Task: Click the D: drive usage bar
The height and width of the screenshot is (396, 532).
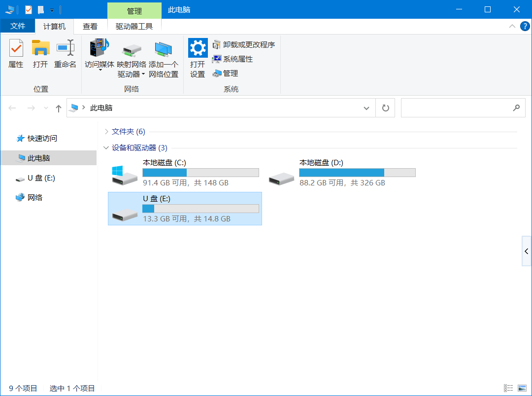Action: click(357, 173)
